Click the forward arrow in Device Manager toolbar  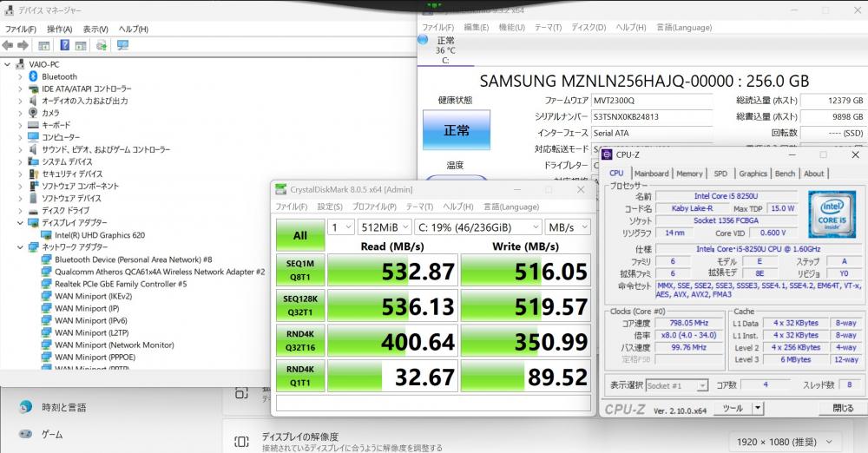pyautogui.click(x=23, y=45)
